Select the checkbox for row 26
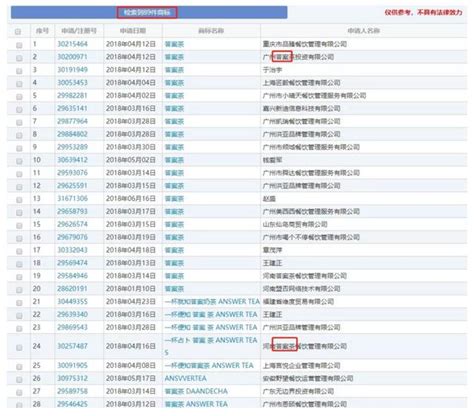474x416 pixels. [19, 379]
